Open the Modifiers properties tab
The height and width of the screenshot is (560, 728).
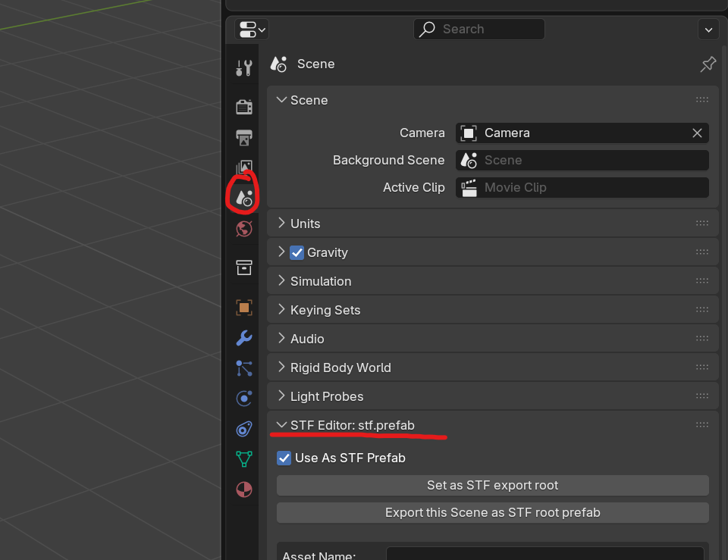tap(243, 338)
